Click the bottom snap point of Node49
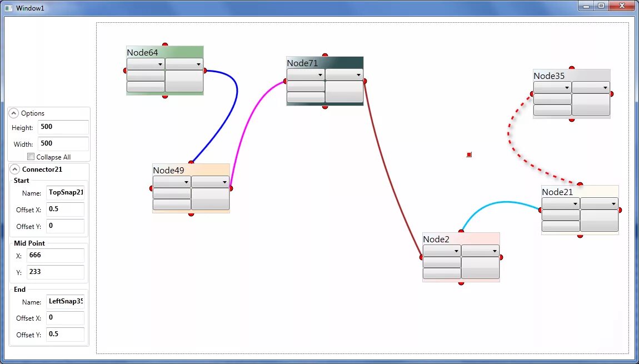The image size is (639, 364). 191,214
